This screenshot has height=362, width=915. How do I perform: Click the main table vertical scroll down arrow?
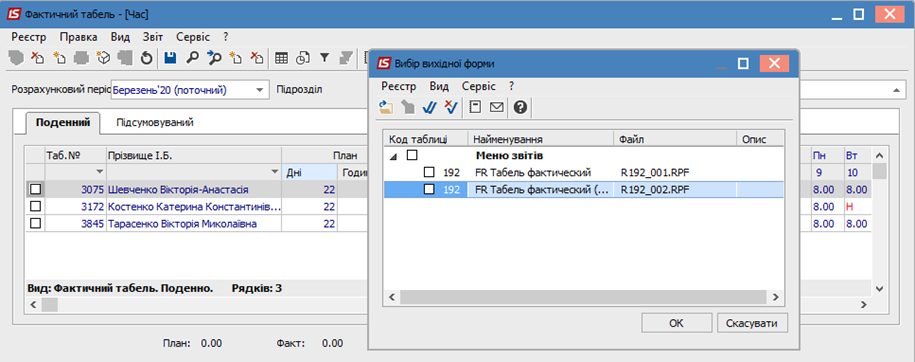pos(880,288)
